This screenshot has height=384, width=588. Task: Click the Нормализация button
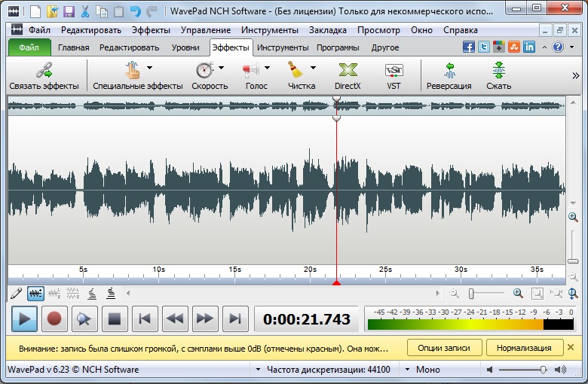(x=524, y=348)
